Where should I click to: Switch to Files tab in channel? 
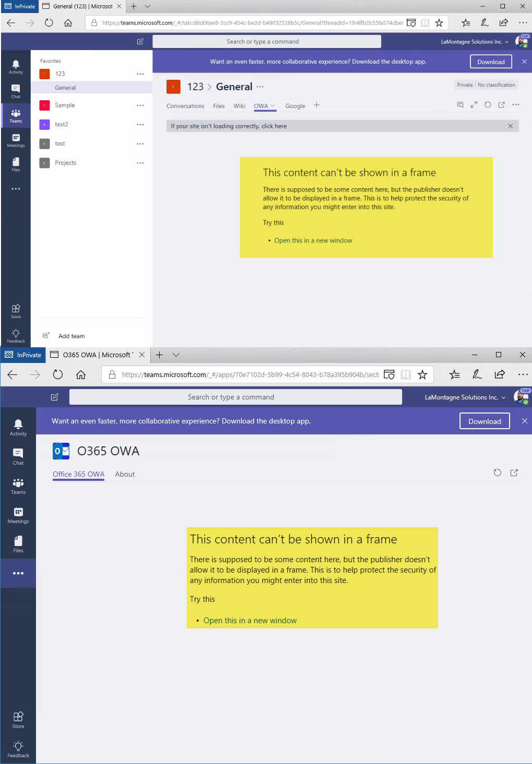pyautogui.click(x=219, y=106)
